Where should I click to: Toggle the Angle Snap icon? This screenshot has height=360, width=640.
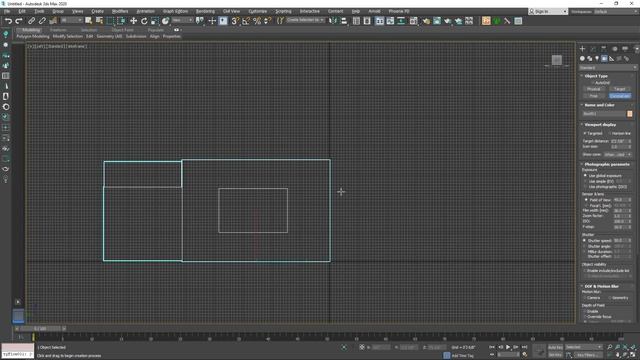click(x=246, y=21)
